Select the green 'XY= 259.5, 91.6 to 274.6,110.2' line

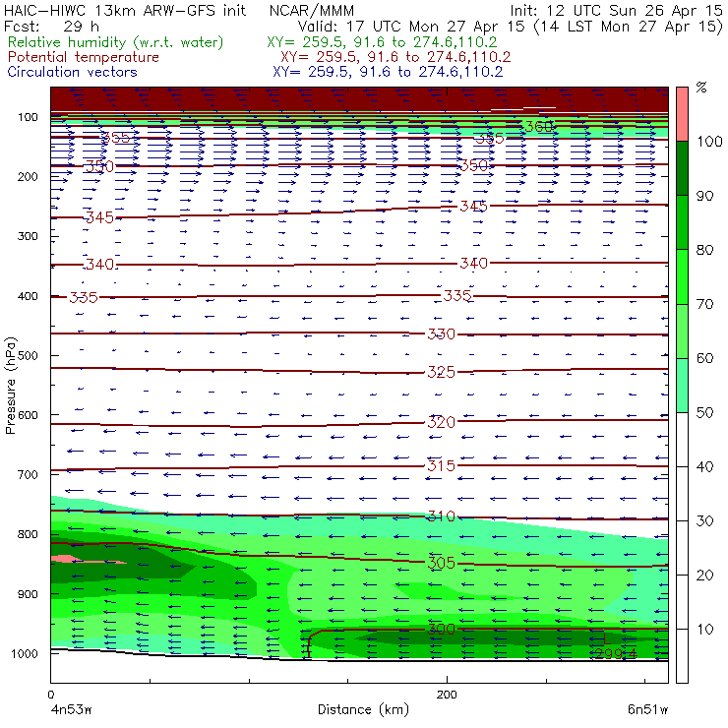click(382, 42)
